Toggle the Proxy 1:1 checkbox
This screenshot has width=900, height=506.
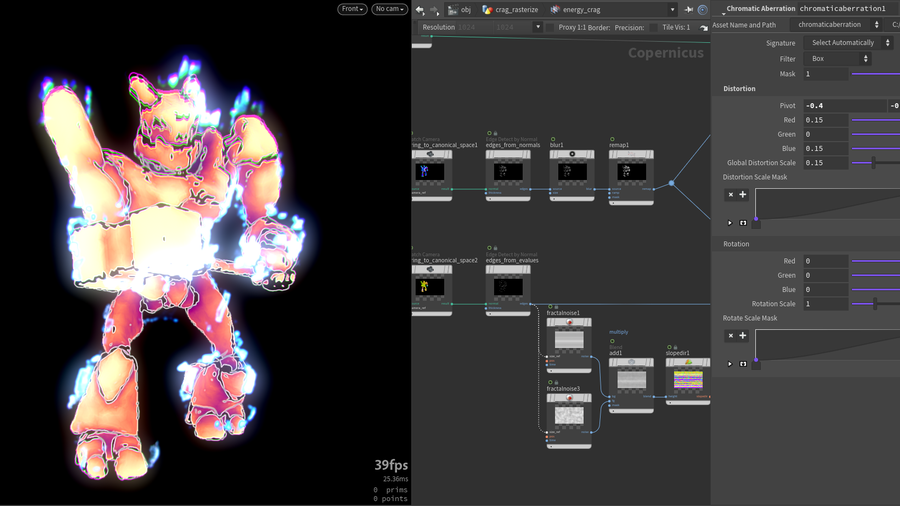pos(550,28)
